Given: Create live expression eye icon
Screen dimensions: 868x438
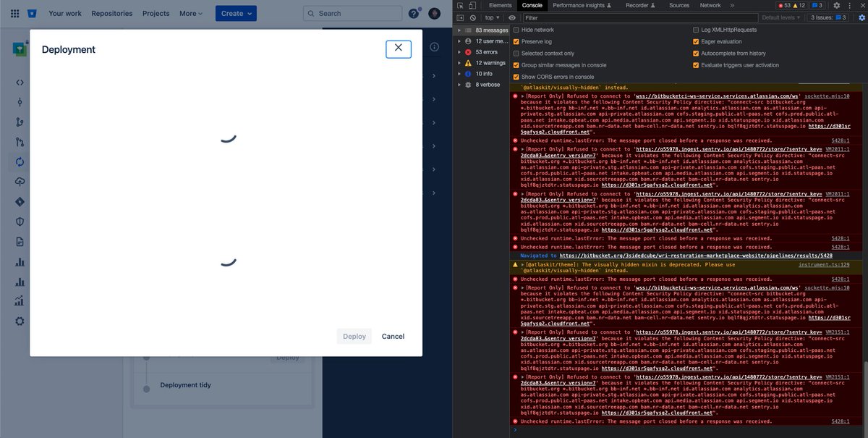Looking at the screenshot, I should click(x=512, y=17).
